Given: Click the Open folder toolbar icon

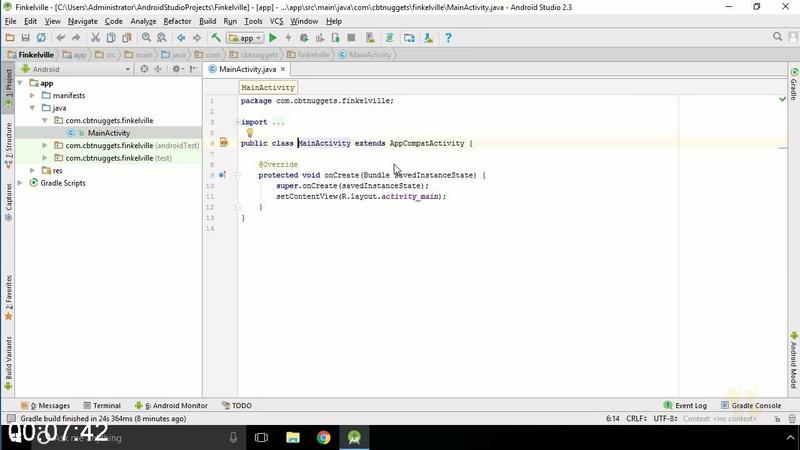Looking at the screenshot, I should tap(10, 38).
